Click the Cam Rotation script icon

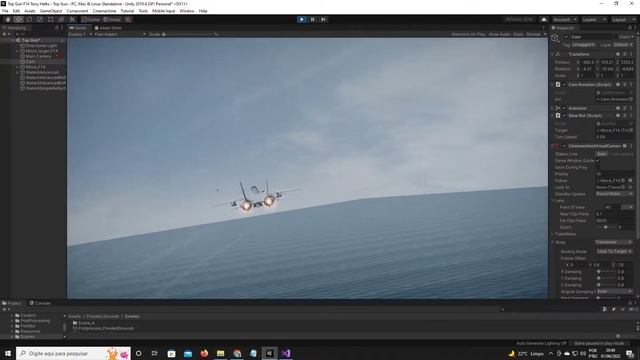(558, 84)
